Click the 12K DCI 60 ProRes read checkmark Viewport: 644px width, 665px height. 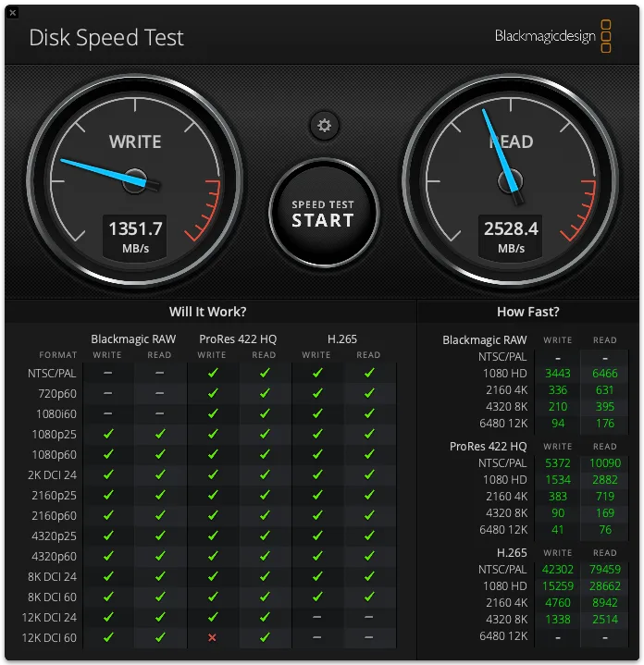265,637
